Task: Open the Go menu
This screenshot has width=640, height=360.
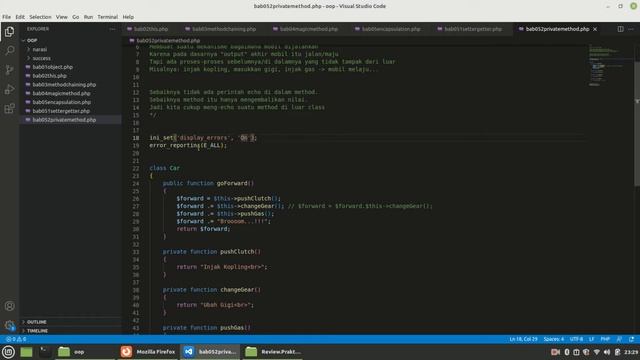Action: click(76, 17)
